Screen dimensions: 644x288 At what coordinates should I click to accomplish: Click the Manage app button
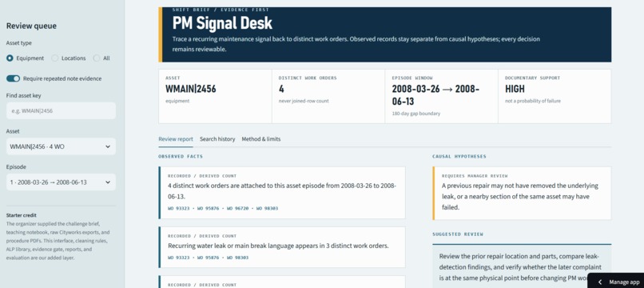pyautogui.click(x=616, y=282)
